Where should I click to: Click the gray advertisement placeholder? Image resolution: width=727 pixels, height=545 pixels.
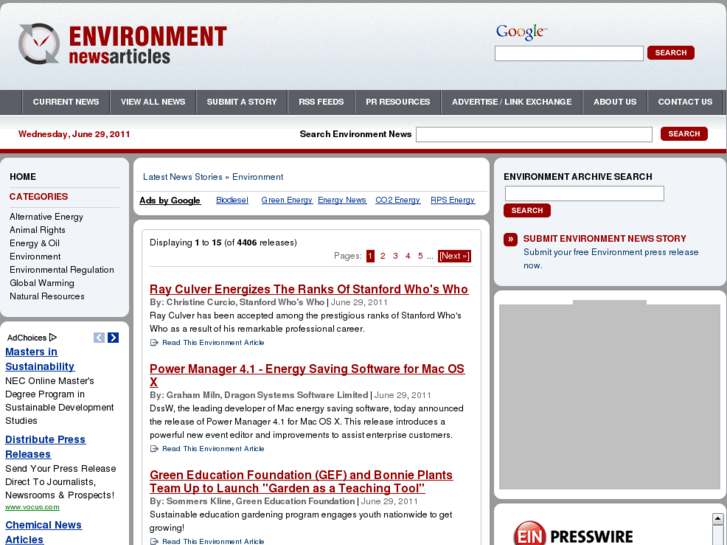click(610, 395)
